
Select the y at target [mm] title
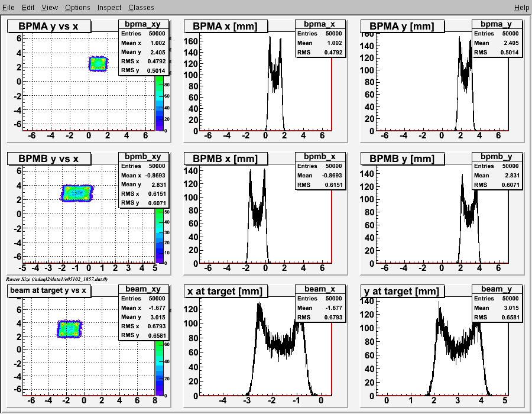[x=402, y=291]
